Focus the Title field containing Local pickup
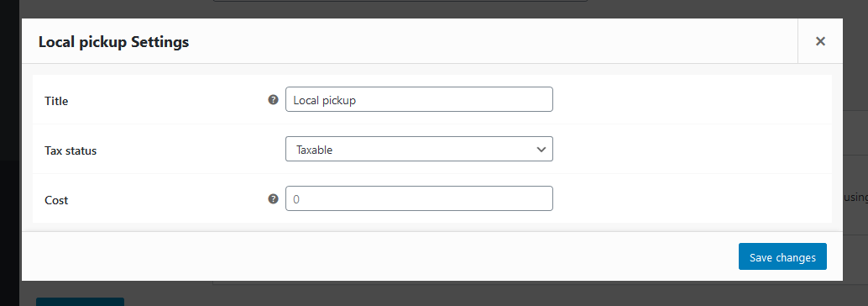 tap(419, 99)
